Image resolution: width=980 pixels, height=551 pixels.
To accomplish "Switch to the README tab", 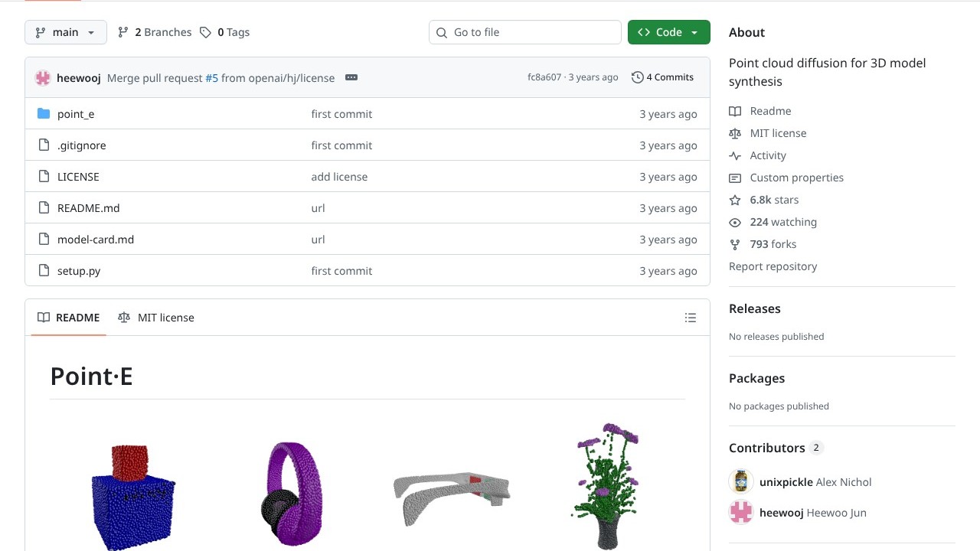I will coord(69,318).
